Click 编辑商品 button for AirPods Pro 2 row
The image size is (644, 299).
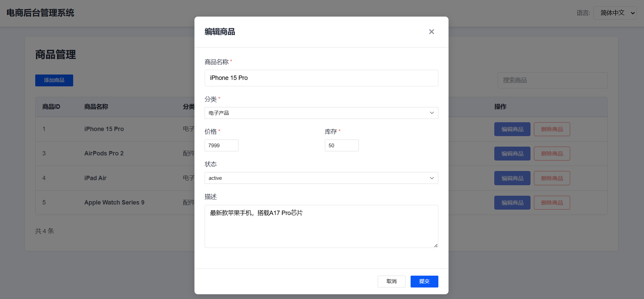pos(512,153)
